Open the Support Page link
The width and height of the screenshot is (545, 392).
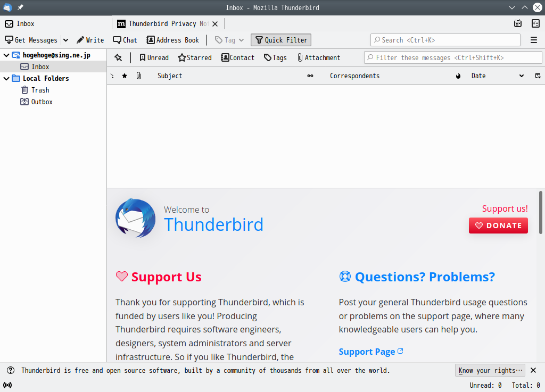(370, 352)
